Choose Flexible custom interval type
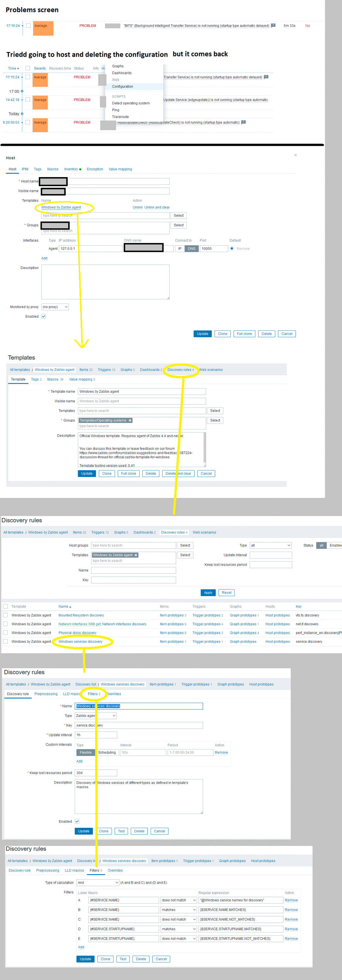Viewport: 342px width, 980px height. [86, 753]
